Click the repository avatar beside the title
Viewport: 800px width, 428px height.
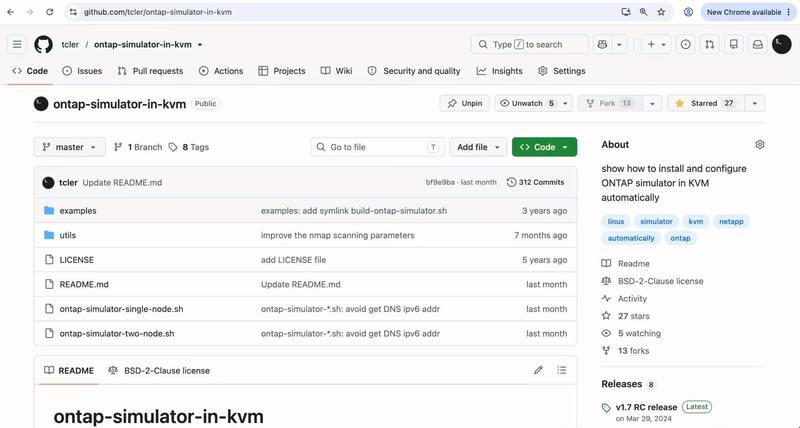pos(41,104)
